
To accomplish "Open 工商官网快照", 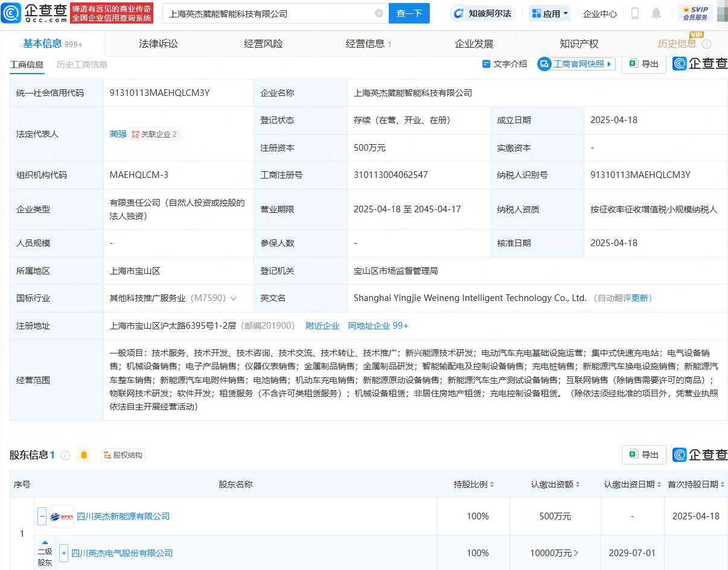I will [x=576, y=64].
